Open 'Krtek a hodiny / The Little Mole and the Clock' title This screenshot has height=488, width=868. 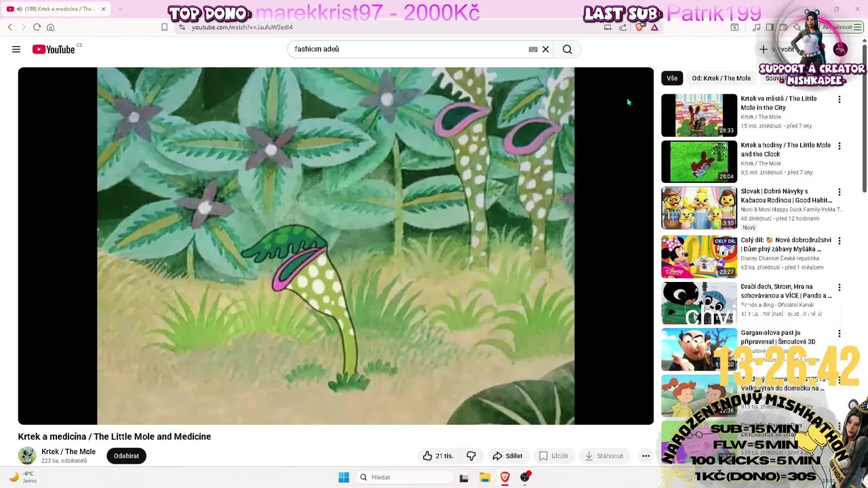tap(785, 150)
